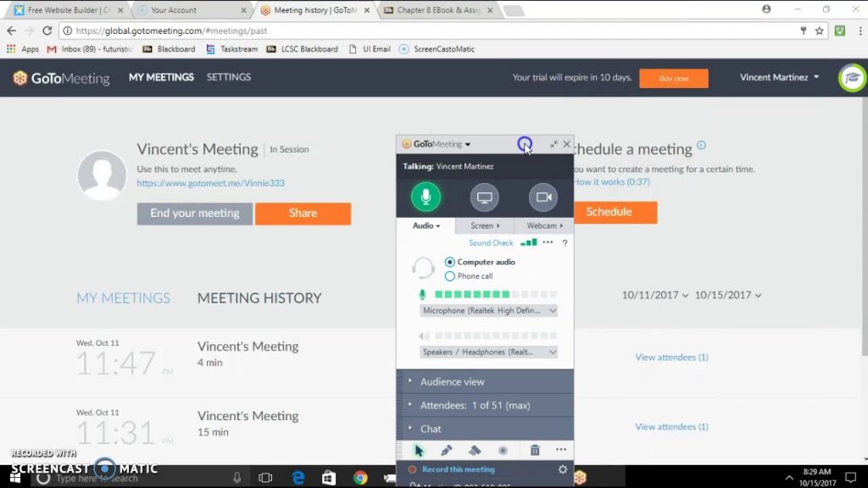Open the Speakers / Headphones dropdown
The image size is (868, 488).
pyautogui.click(x=488, y=352)
